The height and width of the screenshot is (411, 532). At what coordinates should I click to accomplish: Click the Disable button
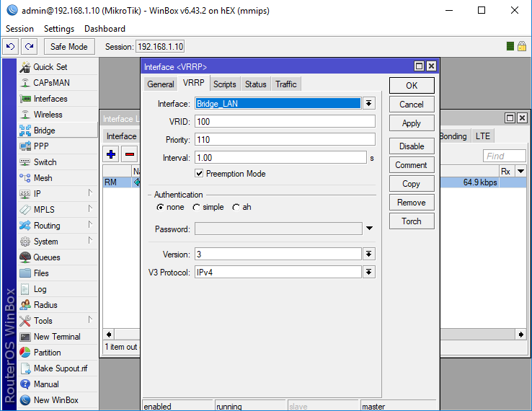[412, 146]
